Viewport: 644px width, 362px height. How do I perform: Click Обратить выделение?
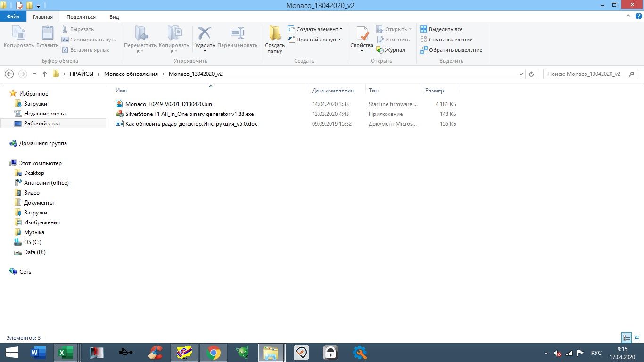(451, 50)
